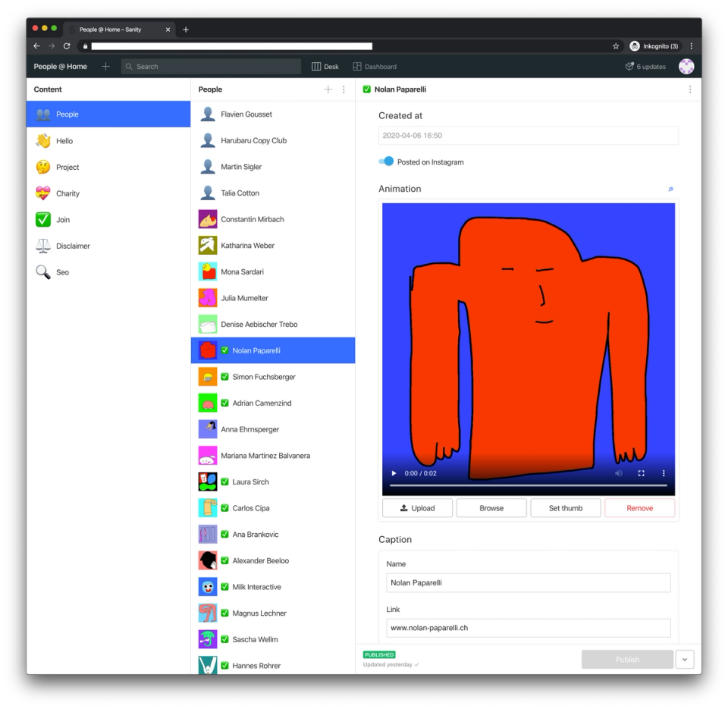Add a new person with the plus icon
The height and width of the screenshot is (709, 728).
click(x=328, y=89)
